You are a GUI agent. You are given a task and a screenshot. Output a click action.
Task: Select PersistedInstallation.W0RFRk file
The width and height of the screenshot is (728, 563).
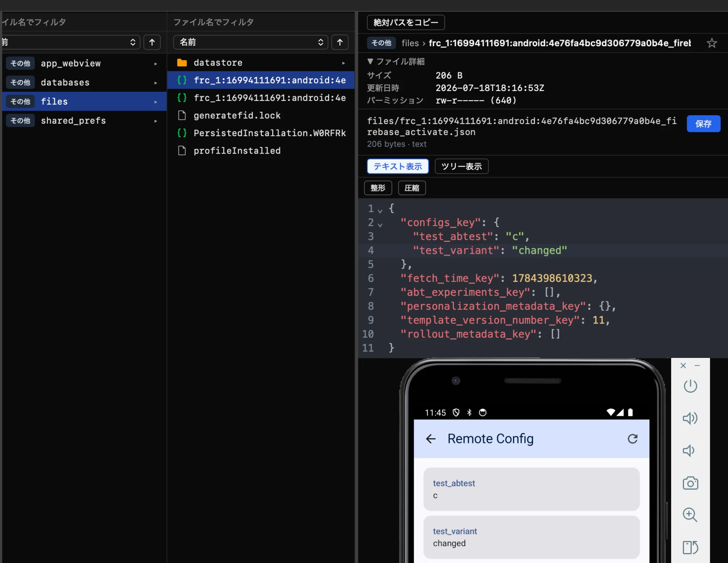click(x=261, y=133)
